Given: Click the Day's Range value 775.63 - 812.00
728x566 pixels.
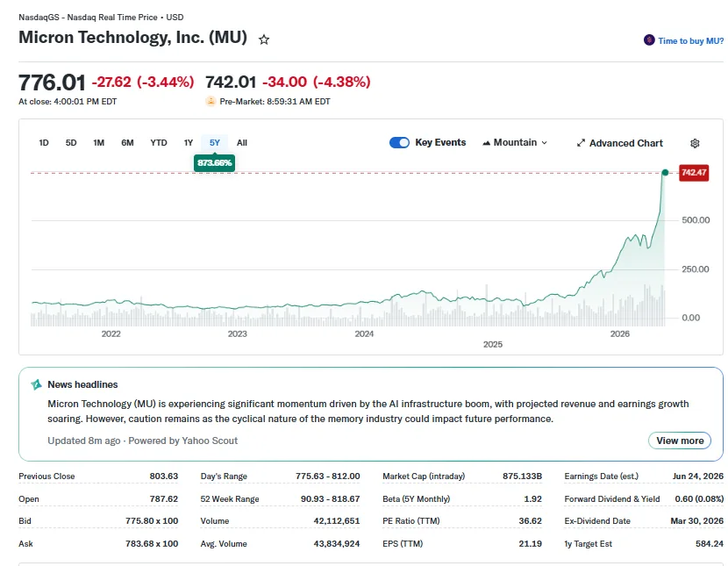Looking at the screenshot, I should click(327, 476).
